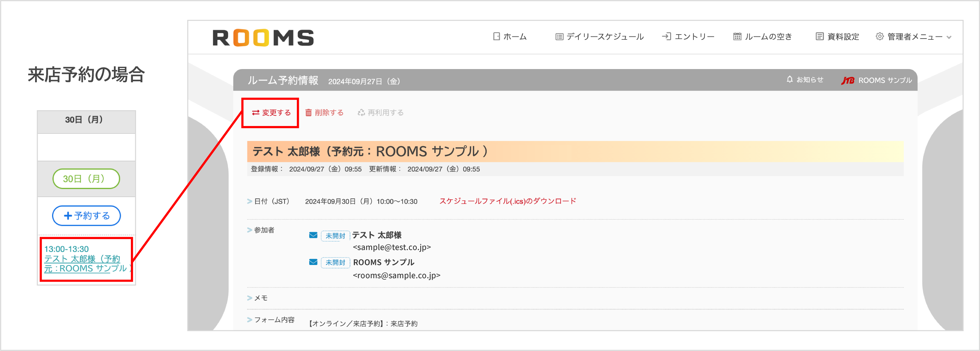The height and width of the screenshot is (351, 980).
Task: Click the gear icon on 管理者メニュー
Action: 880,36
